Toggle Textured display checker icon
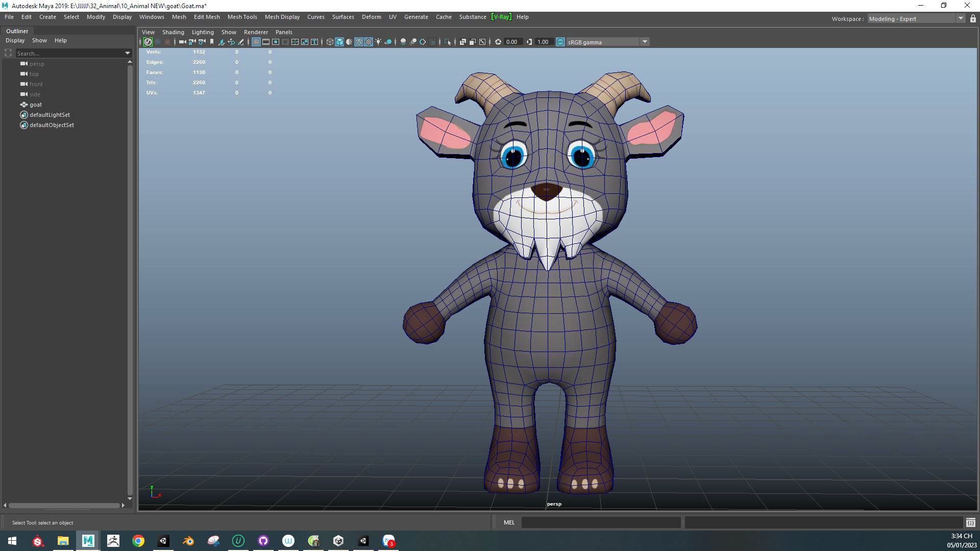The height and width of the screenshot is (551, 980). click(x=369, y=42)
